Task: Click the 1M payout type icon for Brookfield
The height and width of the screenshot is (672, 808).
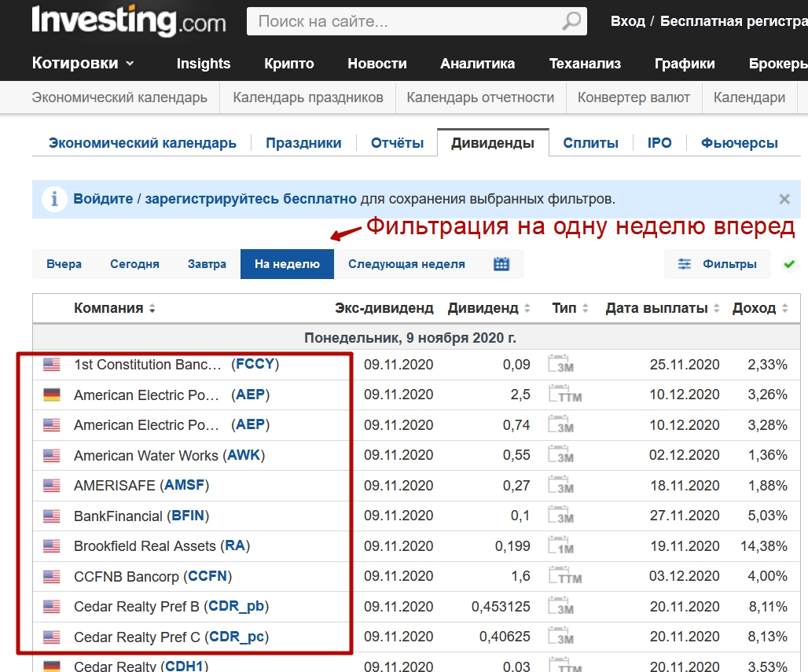Action: pos(561,546)
